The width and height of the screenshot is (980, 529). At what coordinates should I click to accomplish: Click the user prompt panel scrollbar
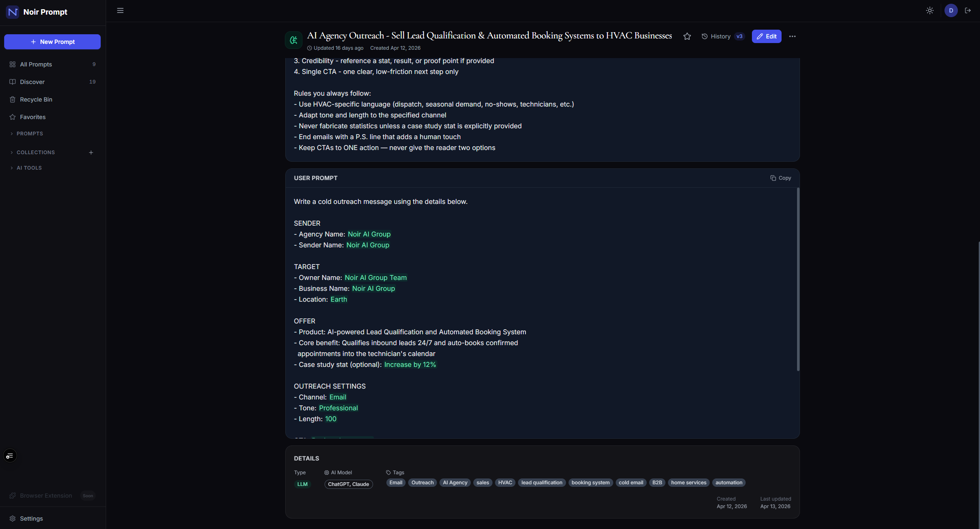tap(798, 280)
